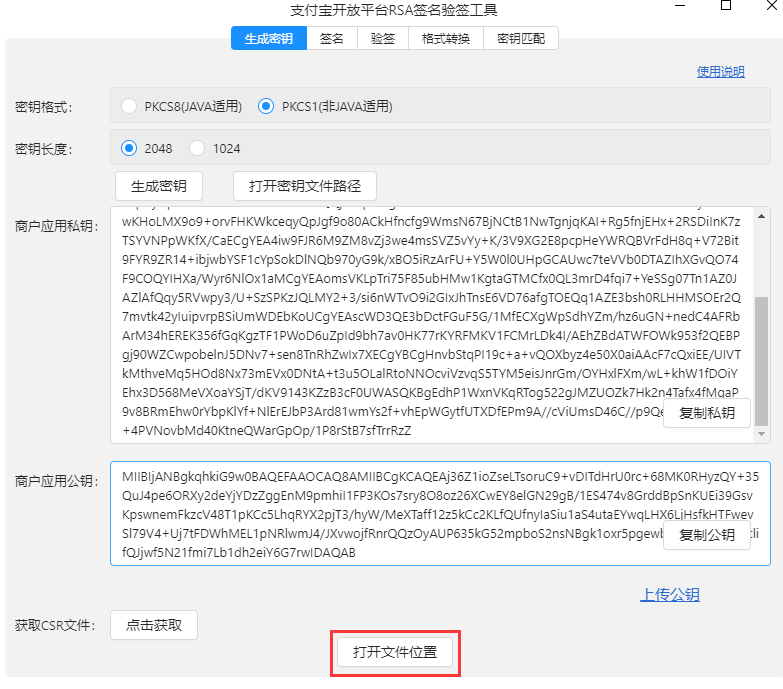Focus the 商户应用公钥 text area
783x689 pixels.
[440, 514]
